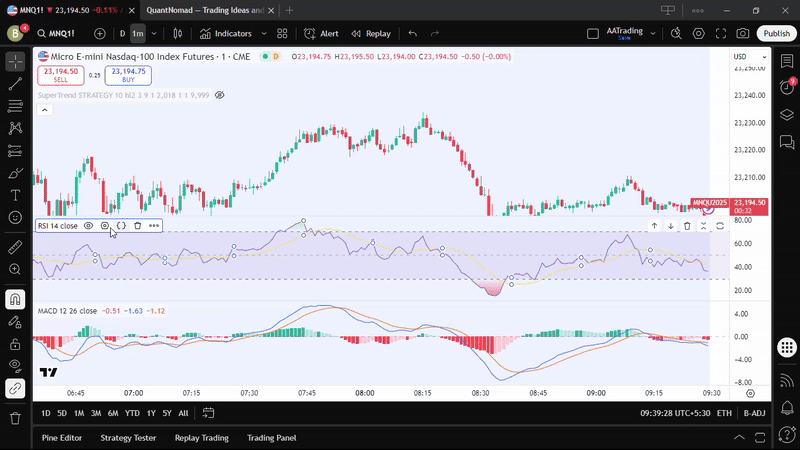
Task: Open the forecasting and measurement tools
Action: pos(15,151)
